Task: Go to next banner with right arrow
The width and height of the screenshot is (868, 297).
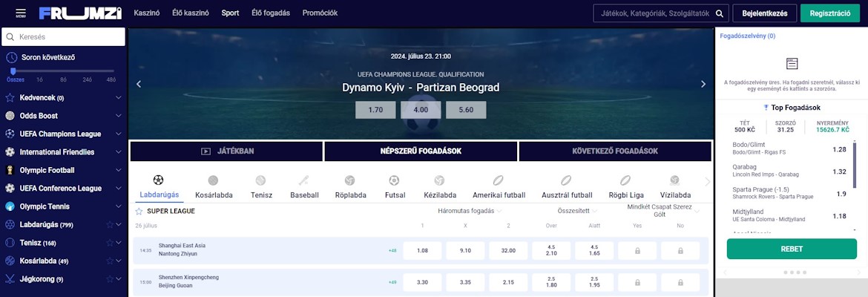Action: point(703,84)
